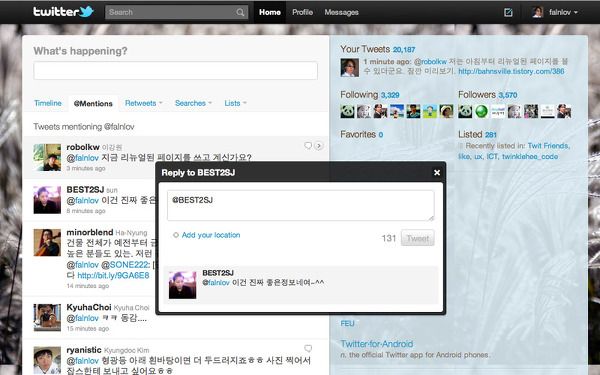Open the ux list link

478,157
